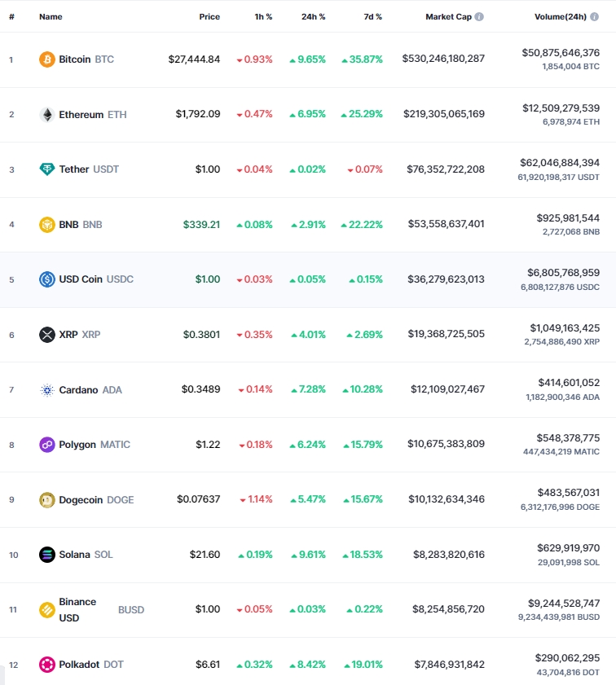Sort by the # rank column header
Image resolution: width=616 pixels, height=685 pixels.
click(11, 16)
